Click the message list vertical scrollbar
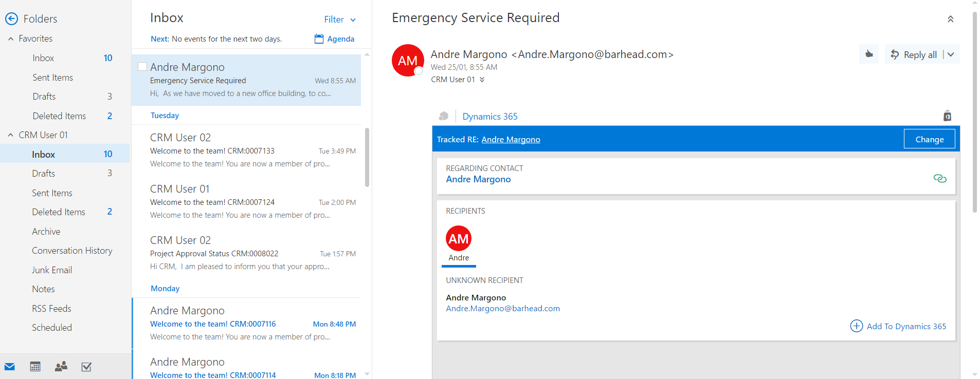 coord(367,157)
